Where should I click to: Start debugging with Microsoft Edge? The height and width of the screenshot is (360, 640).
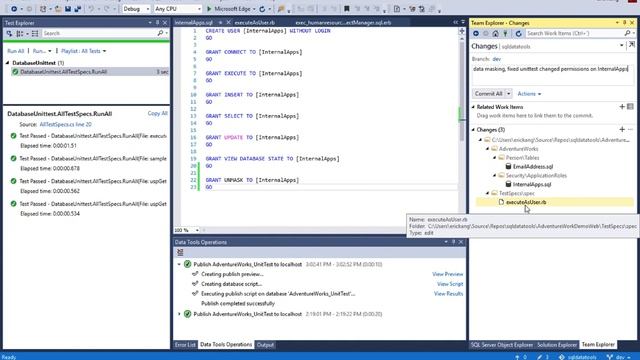click(x=231, y=9)
